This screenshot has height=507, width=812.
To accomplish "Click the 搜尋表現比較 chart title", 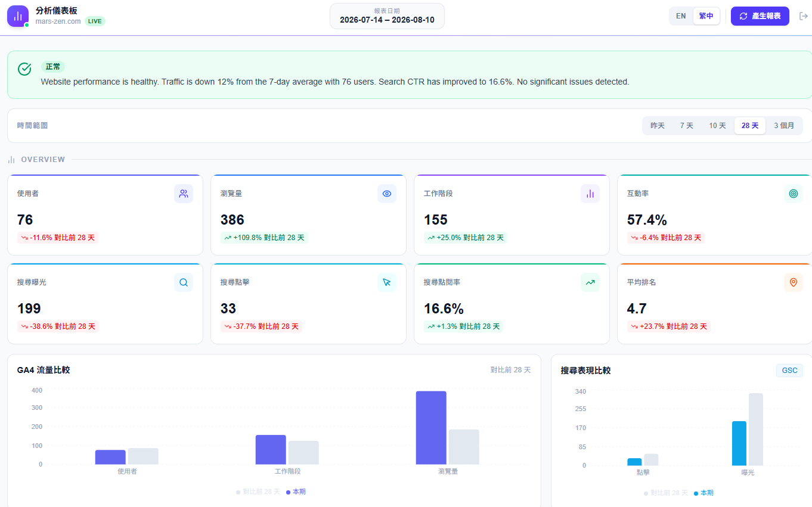I will (585, 371).
